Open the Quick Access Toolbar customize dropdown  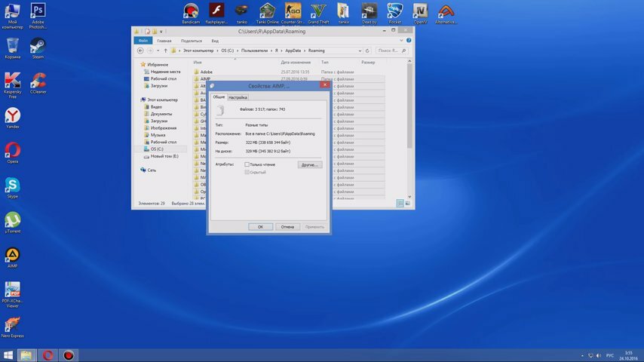161,31
